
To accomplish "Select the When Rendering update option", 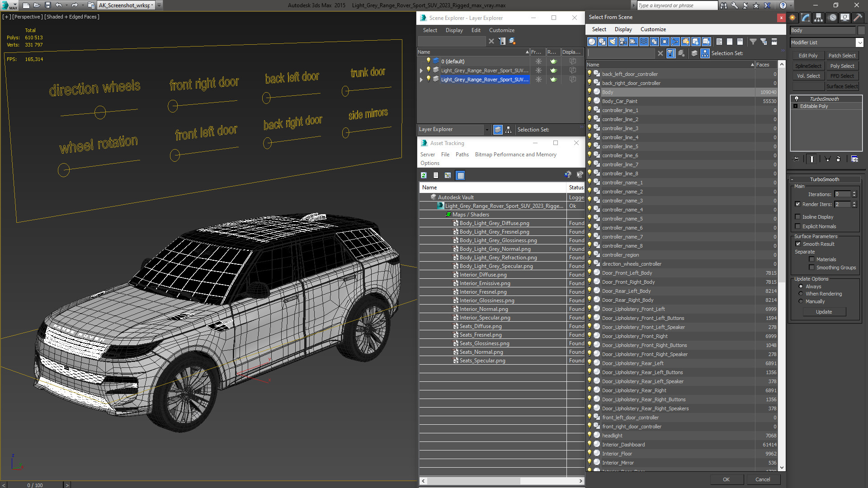I will click(801, 294).
